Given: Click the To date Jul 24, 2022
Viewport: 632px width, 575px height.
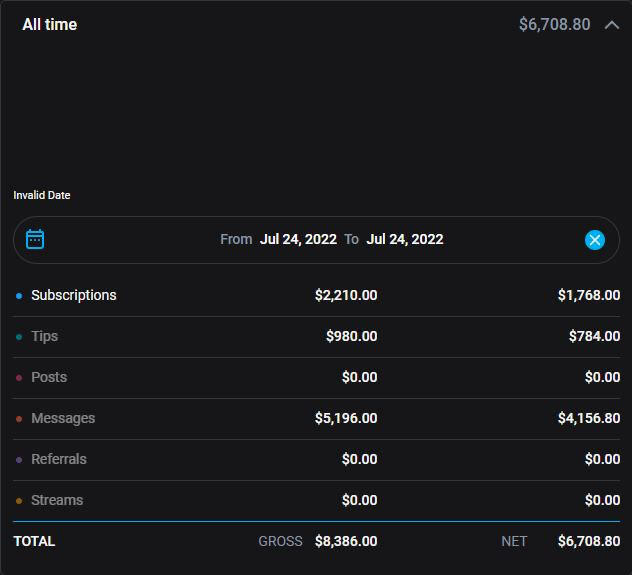Looking at the screenshot, I should tap(405, 239).
